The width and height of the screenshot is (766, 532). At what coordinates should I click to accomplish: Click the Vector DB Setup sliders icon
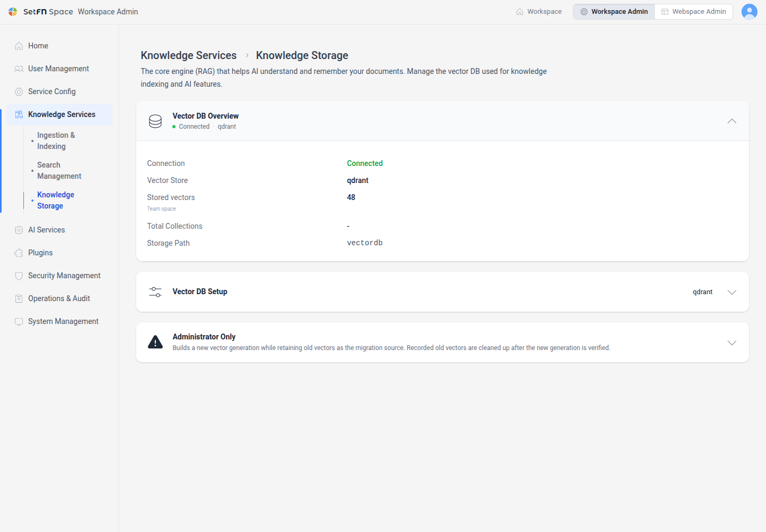click(155, 292)
